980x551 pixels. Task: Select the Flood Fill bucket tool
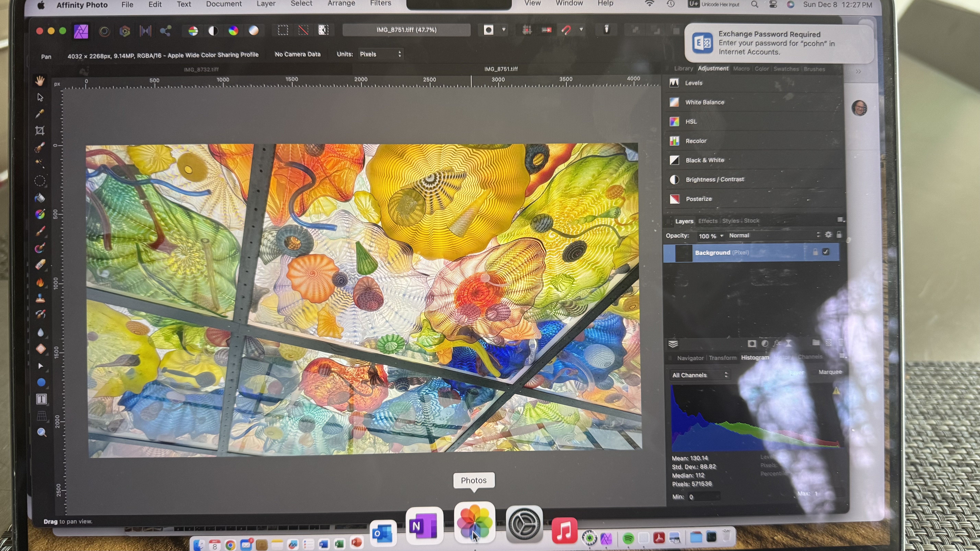pos(40,198)
